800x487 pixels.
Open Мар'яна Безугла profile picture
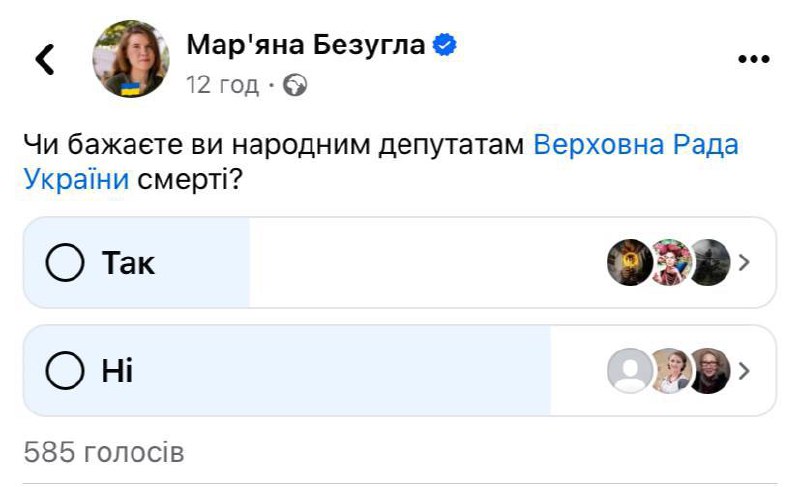tap(130, 59)
